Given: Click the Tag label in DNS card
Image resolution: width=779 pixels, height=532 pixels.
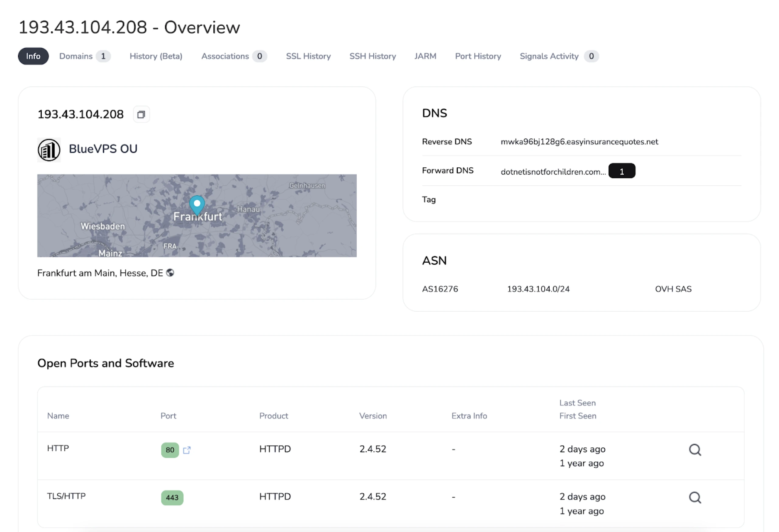Looking at the screenshot, I should 429,200.
